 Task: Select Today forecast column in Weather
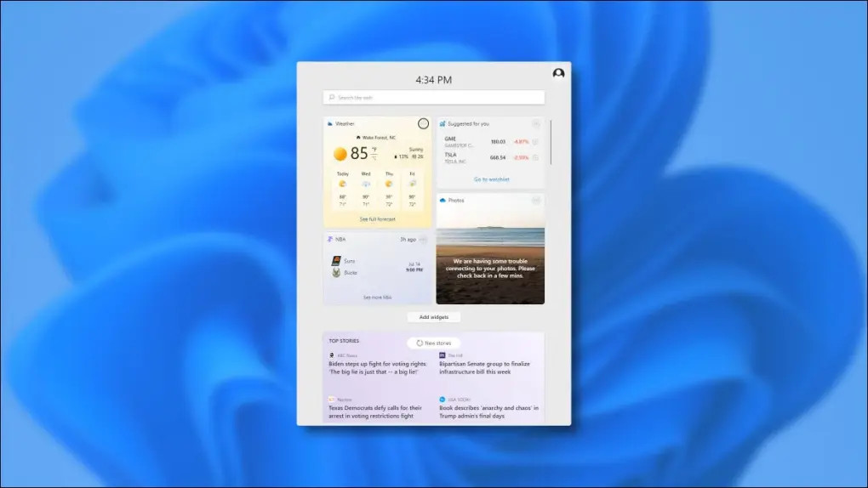tap(343, 189)
